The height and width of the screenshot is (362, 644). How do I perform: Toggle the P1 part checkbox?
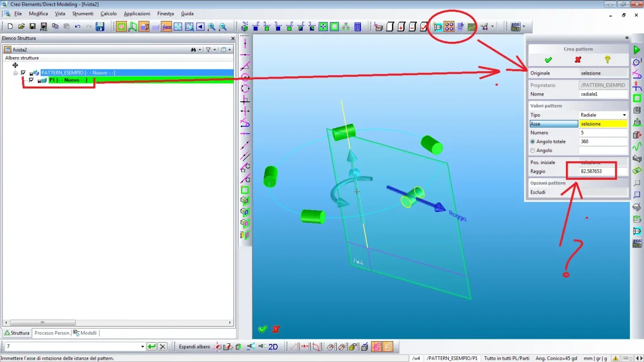tap(31, 80)
